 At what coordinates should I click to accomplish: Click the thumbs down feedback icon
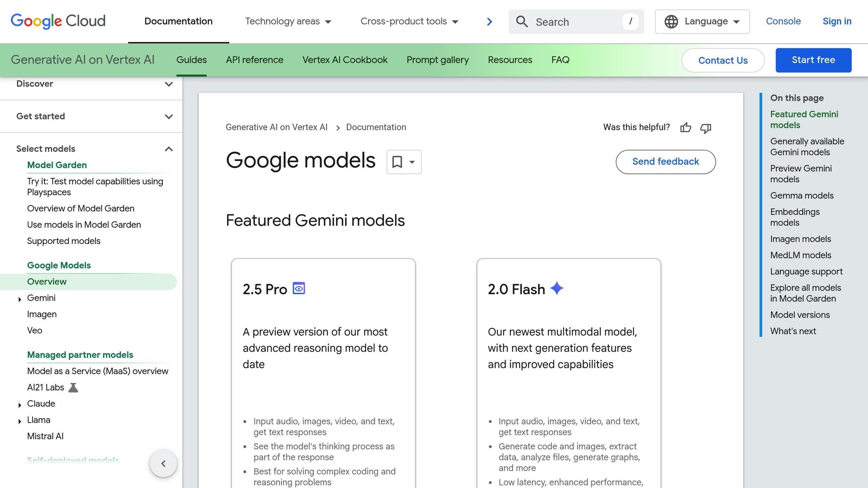[706, 128]
